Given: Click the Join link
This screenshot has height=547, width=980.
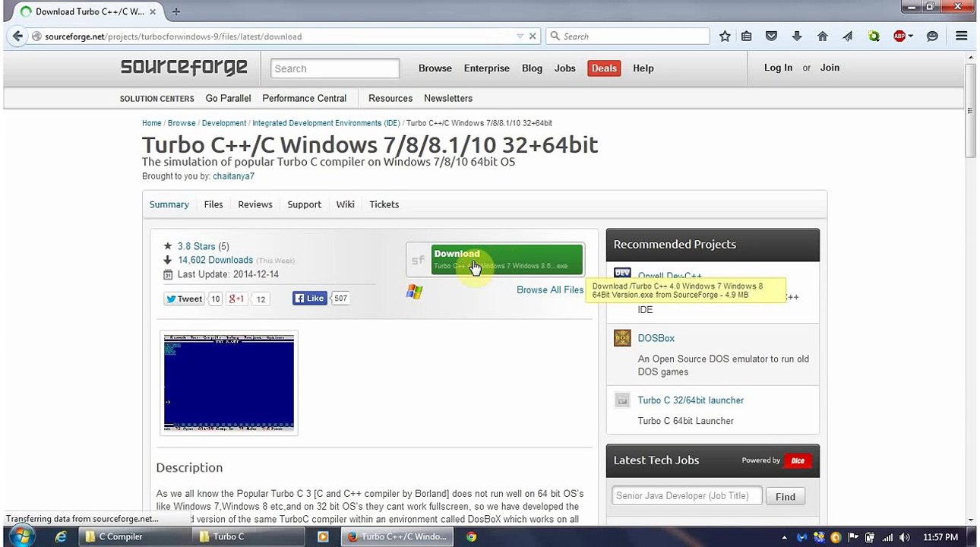Looking at the screenshot, I should click(x=830, y=68).
